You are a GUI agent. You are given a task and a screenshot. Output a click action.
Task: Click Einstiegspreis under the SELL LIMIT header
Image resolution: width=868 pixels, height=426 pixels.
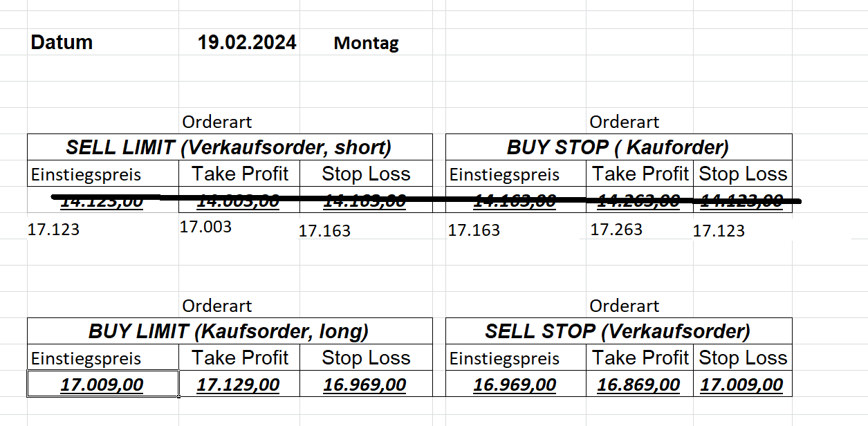click(x=86, y=175)
